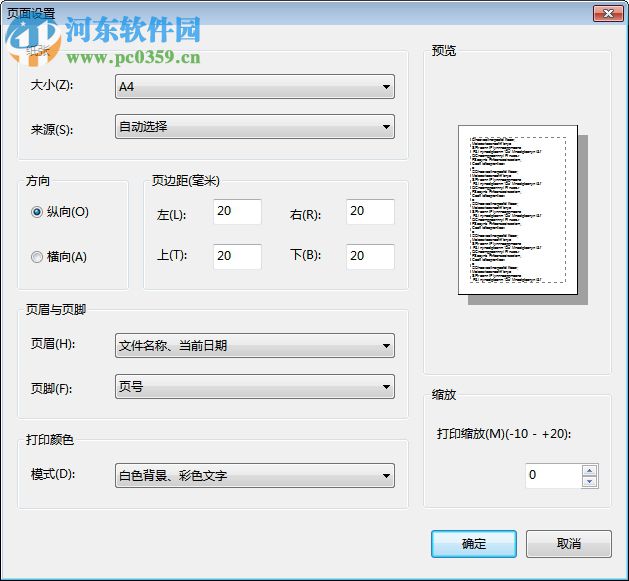Decrease print zoom with the down spinner arrow
This screenshot has height=581, width=629.
click(590, 482)
